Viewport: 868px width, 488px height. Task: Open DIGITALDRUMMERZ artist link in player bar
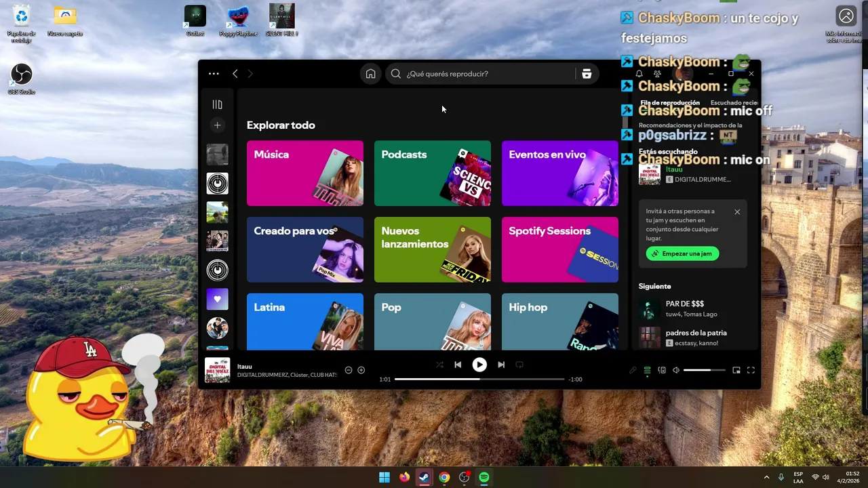click(262, 375)
